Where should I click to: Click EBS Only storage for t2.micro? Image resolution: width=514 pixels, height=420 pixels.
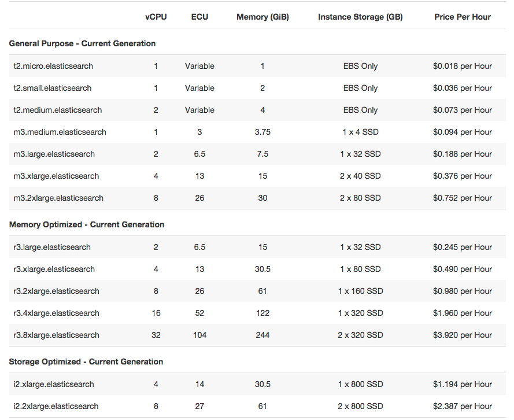360,66
